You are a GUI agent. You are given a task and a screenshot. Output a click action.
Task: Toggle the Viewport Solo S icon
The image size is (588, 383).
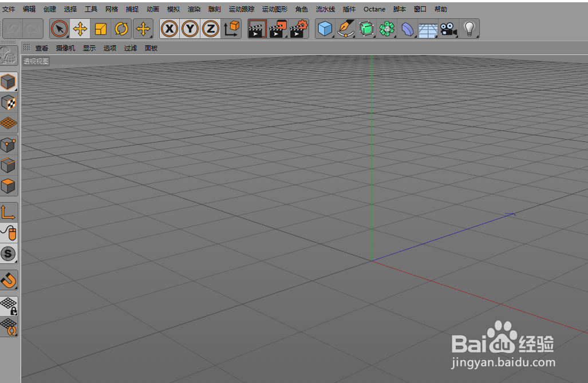point(8,254)
